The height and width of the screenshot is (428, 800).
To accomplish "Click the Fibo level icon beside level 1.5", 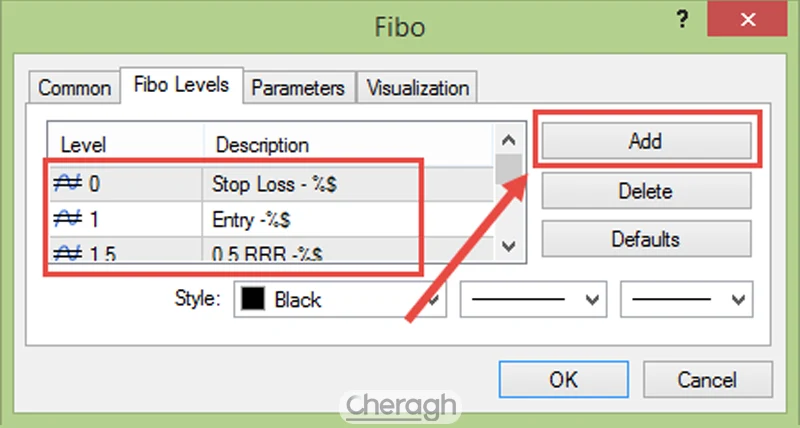I will tap(67, 253).
